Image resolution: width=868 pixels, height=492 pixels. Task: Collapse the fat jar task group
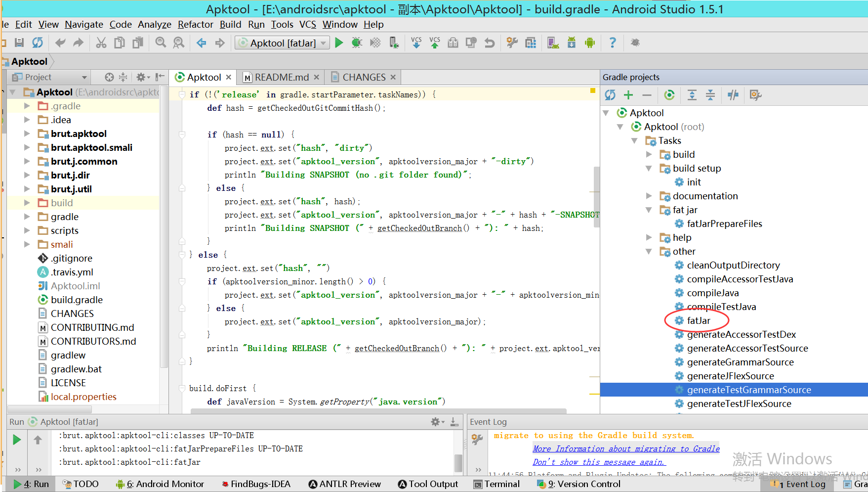(x=649, y=210)
